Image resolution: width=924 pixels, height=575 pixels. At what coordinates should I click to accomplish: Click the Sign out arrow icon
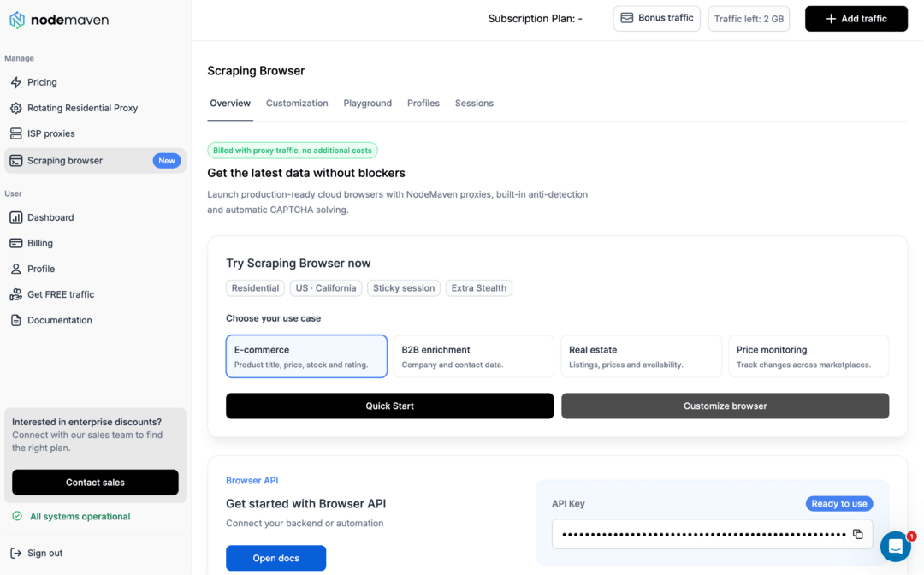click(16, 554)
